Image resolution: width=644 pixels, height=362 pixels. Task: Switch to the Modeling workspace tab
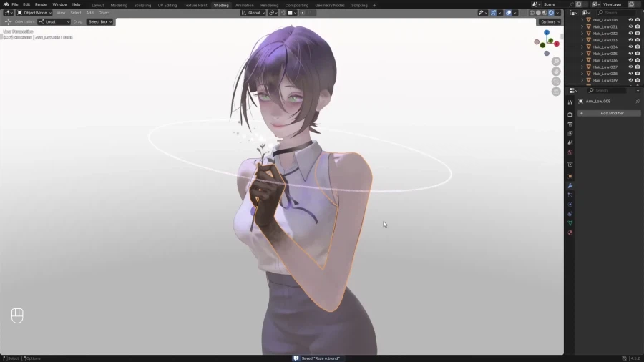[119, 5]
